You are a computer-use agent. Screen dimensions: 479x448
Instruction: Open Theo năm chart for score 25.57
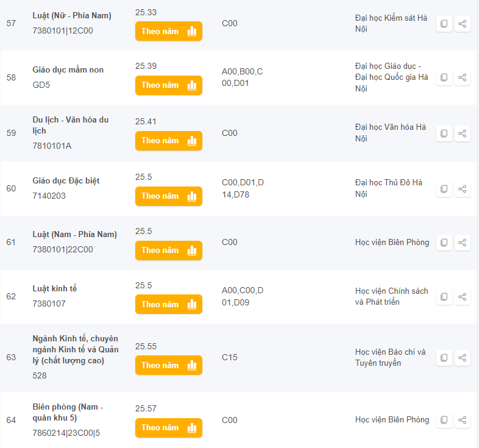168,428
